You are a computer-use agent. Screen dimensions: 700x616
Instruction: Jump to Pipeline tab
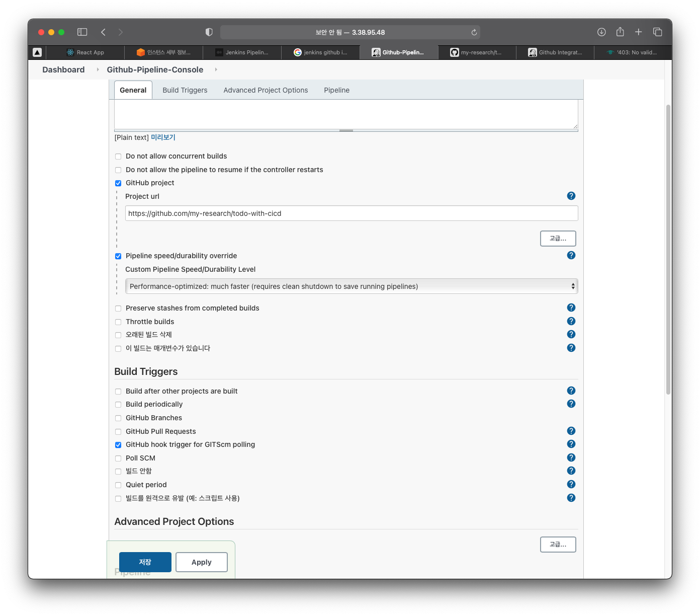(336, 90)
